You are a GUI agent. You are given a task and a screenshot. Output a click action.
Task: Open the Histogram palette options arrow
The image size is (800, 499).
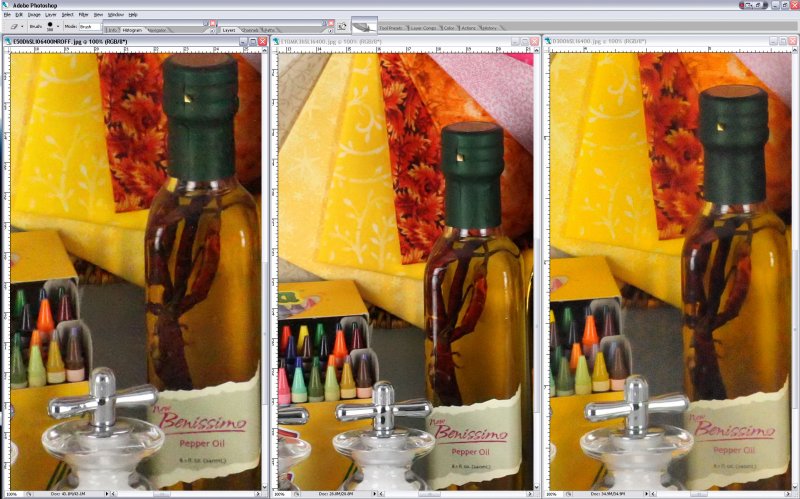[213, 31]
